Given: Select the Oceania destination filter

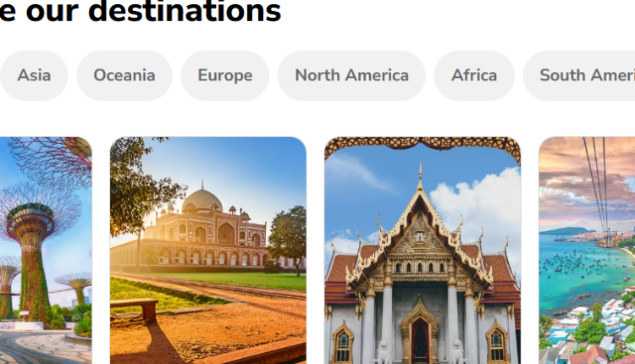Looking at the screenshot, I should [124, 75].
